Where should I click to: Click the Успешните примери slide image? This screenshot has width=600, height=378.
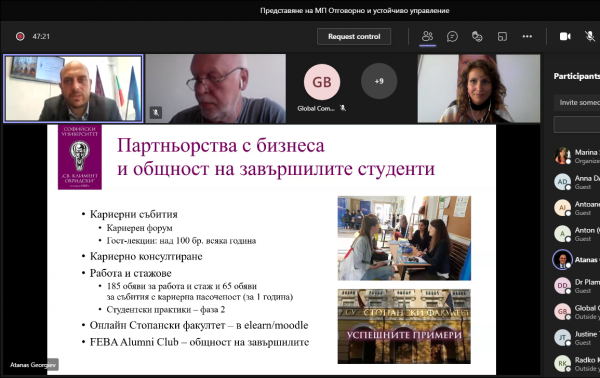click(404, 326)
